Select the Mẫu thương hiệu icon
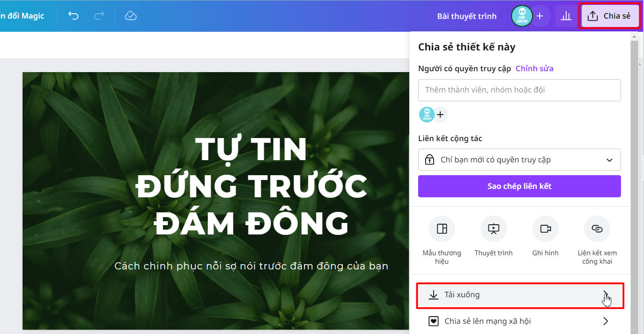The width and height of the screenshot is (644, 334). (442, 229)
